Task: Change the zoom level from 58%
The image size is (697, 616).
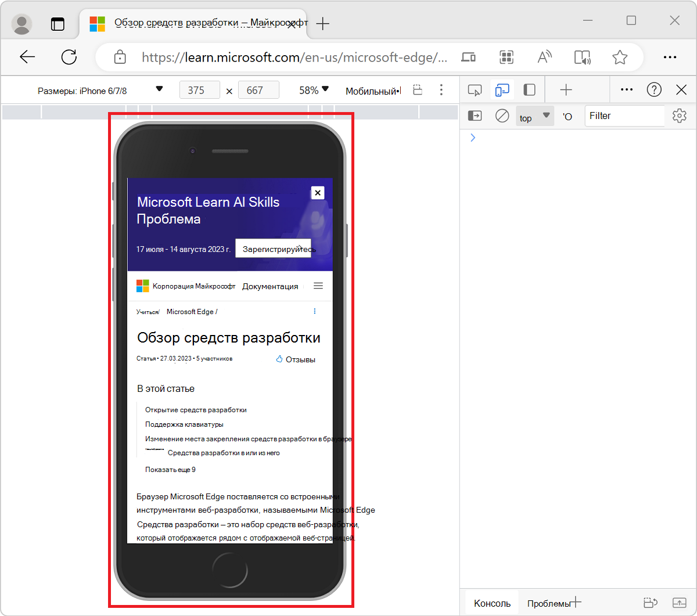Action: pyautogui.click(x=312, y=89)
